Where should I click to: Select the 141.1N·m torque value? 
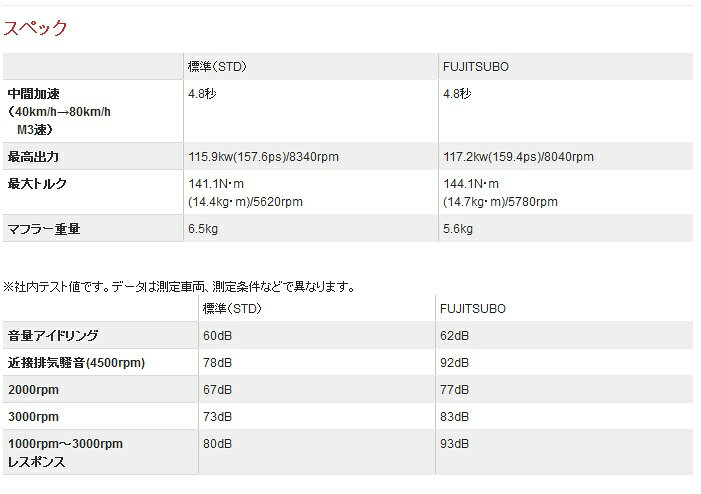click(x=216, y=184)
